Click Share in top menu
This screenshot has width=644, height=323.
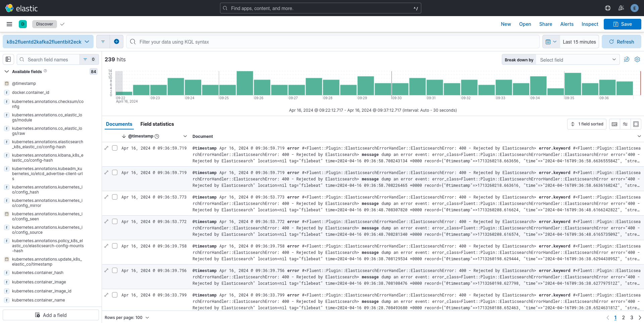tap(546, 24)
